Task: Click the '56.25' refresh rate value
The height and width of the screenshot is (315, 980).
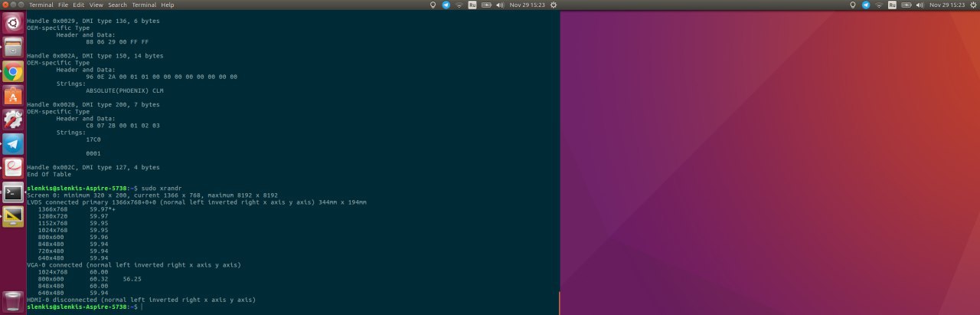Action: click(132, 279)
